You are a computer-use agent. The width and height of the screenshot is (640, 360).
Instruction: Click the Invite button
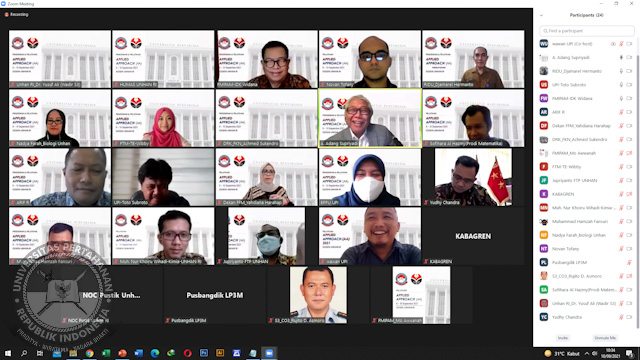click(x=562, y=338)
